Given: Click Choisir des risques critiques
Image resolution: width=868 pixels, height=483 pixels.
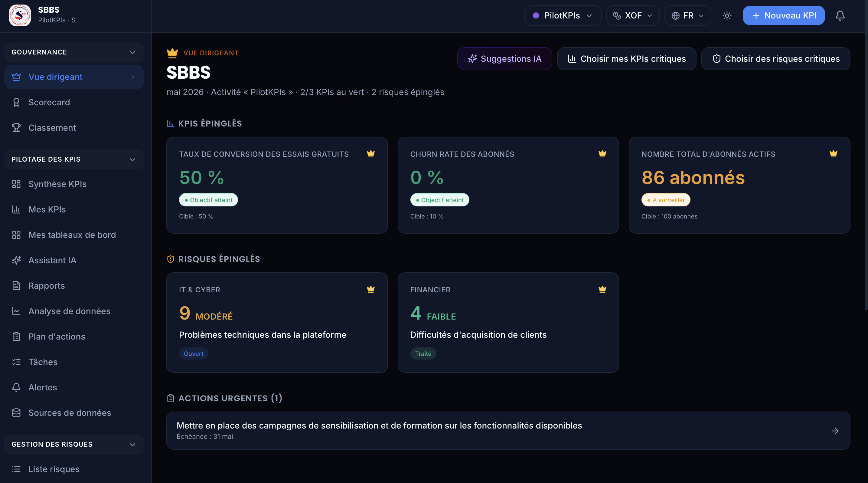Looking at the screenshot, I should [776, 59].
